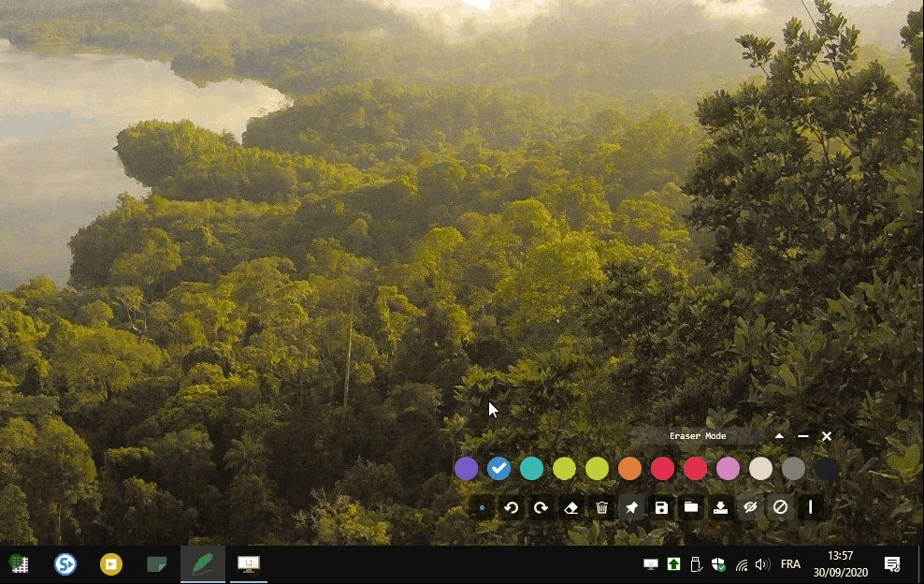Pick the purple color swatch
The height and width of the screenshot is (584, 924).
pos(466,469)
